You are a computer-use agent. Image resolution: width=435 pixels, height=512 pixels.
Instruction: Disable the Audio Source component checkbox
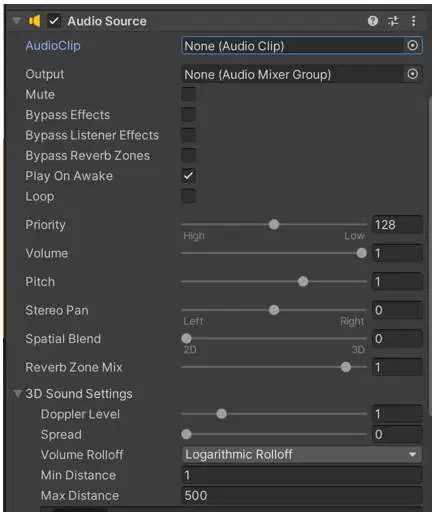tap(54, 21)
